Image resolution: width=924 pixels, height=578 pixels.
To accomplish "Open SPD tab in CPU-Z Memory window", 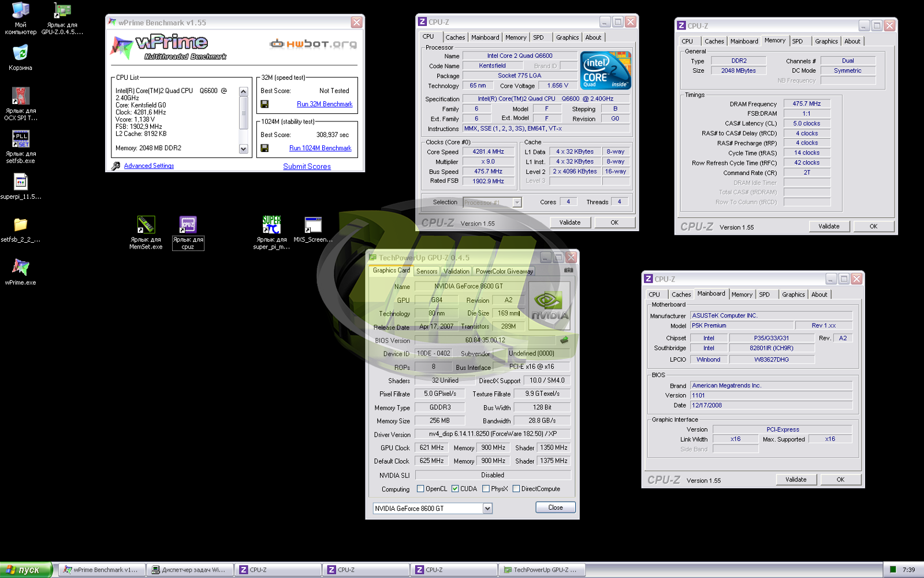I will click(798, 41).
